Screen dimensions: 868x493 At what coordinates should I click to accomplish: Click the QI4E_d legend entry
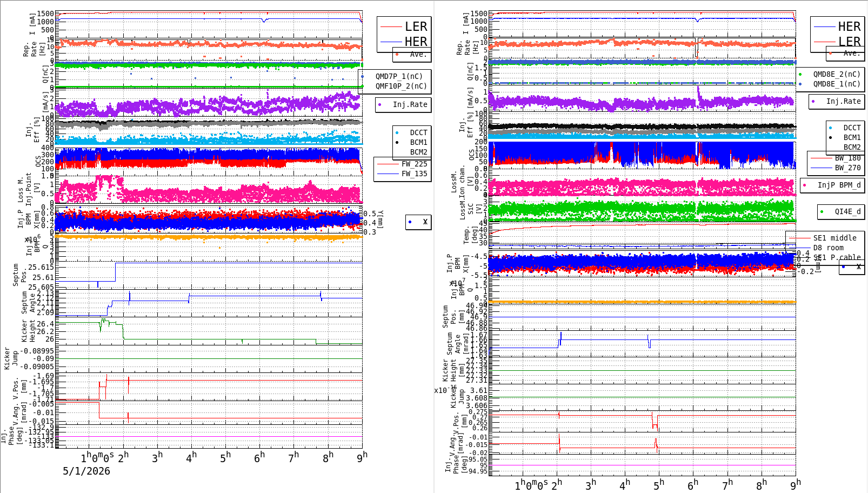tap(847, 211)
